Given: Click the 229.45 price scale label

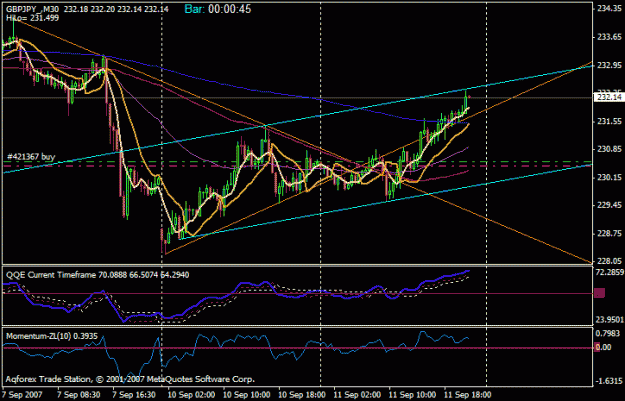Looking at the screenshot, I should click(609, 205).
